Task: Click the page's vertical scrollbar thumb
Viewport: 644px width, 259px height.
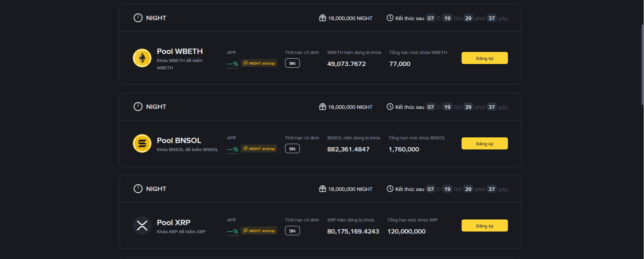Action: point(642,64)
